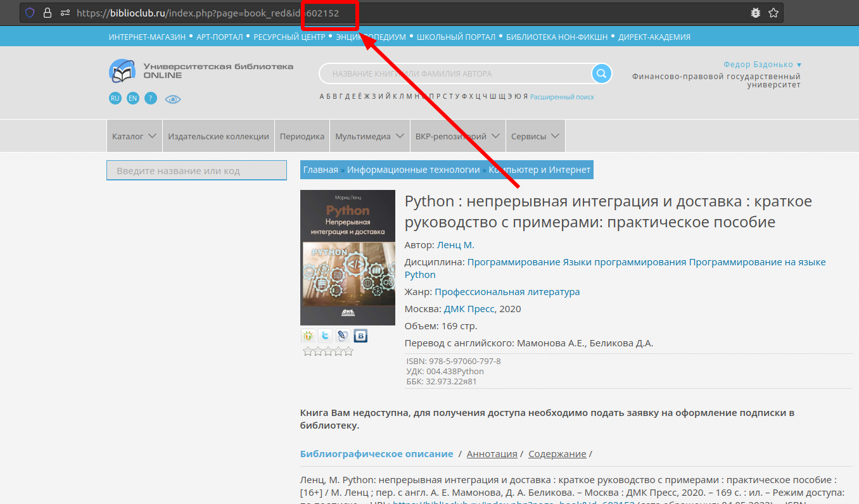Image resolution: width=859 pixels, height=504 pixels.
Task: Open Издательские коллекции menu item
Action: [219, 136]
